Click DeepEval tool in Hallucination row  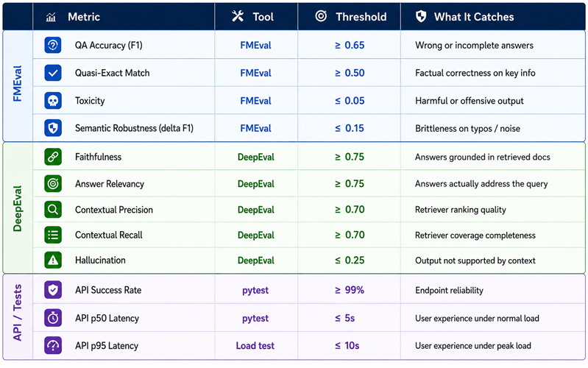(256, 261)
